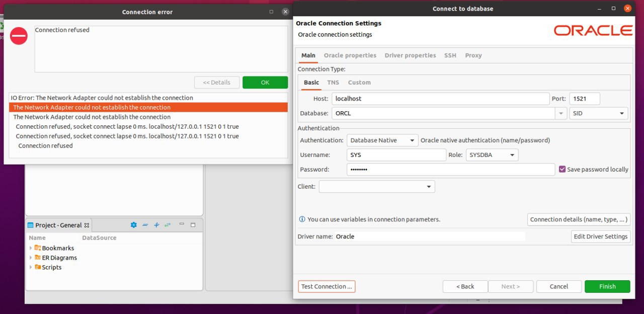
Task: Click the info icon about connection variables
Action: [302, 219]
